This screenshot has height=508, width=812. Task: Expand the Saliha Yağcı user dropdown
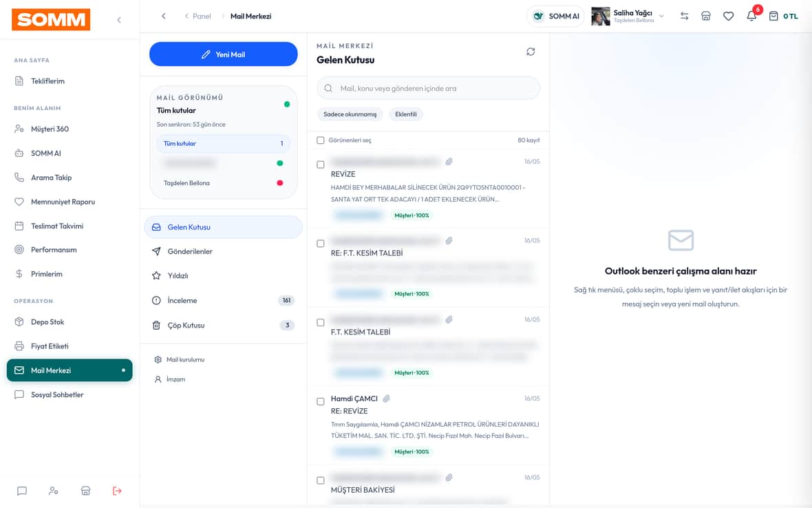[x=661, y=16]
